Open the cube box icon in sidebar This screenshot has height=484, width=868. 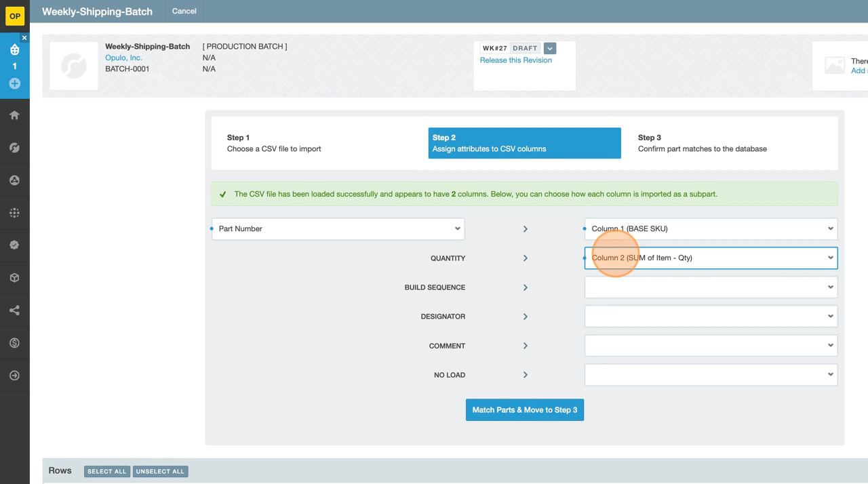[x=14, y=278]
